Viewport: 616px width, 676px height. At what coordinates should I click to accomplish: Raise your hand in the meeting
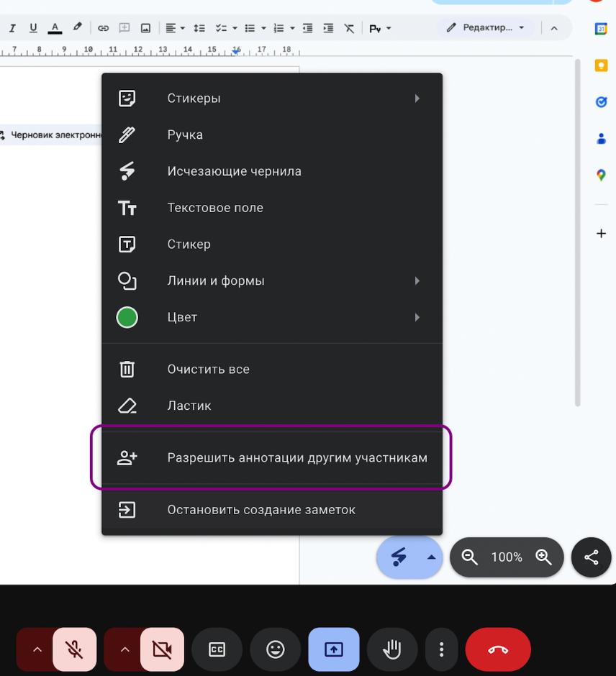pyautogui.click(x=391, y=649)
